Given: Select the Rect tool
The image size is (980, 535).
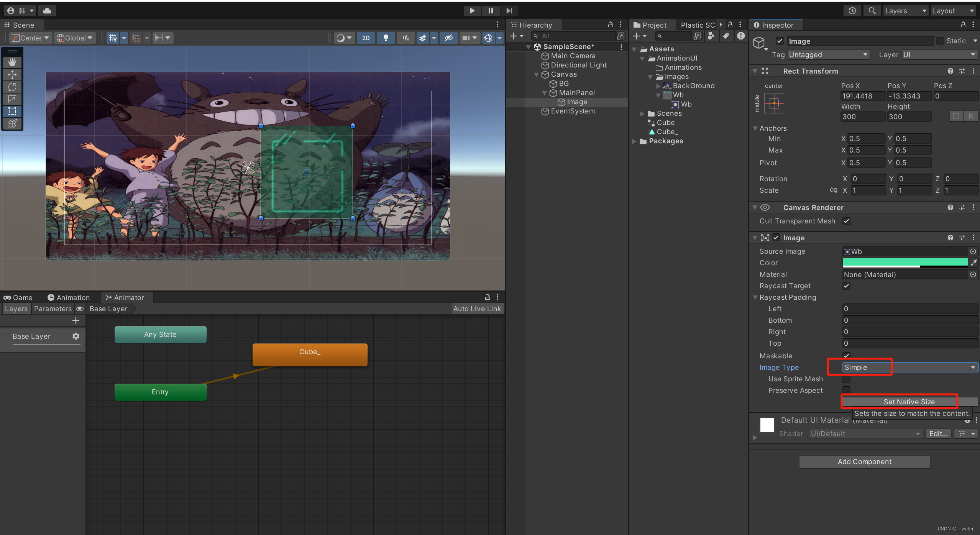Looking at the screenshot, I should (12, 112).
